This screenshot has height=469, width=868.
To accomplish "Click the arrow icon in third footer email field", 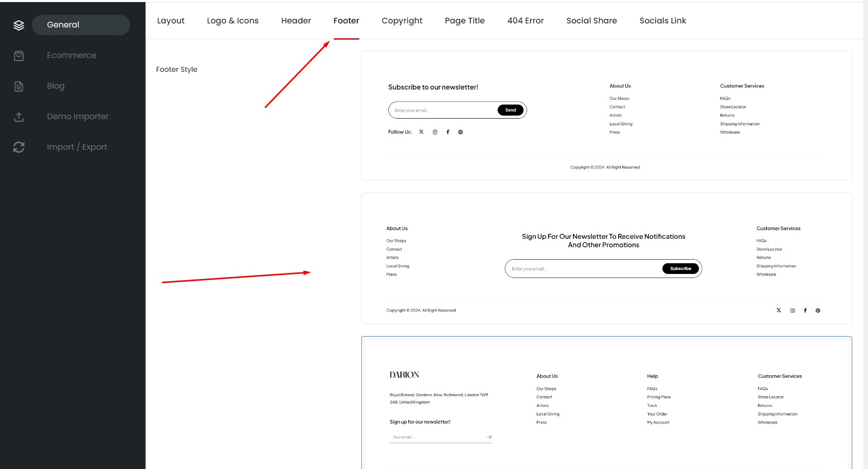I will coord(489,437).
